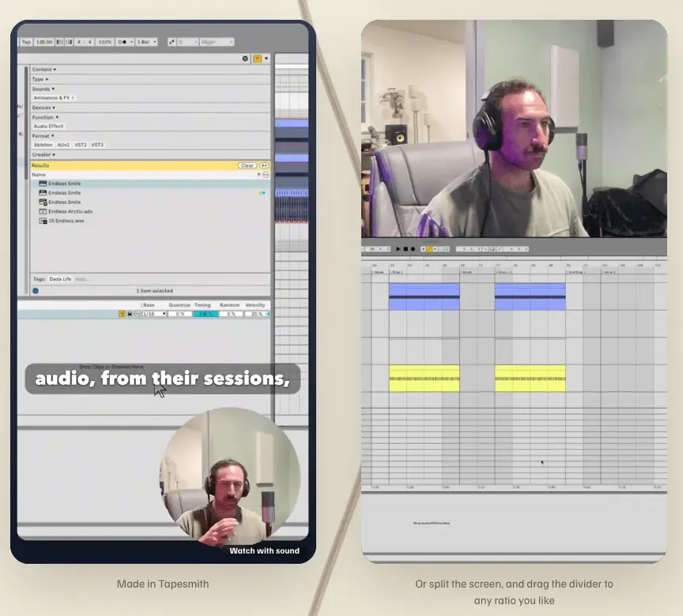
Task: Collapse the Function filter group
Action: 45,117
